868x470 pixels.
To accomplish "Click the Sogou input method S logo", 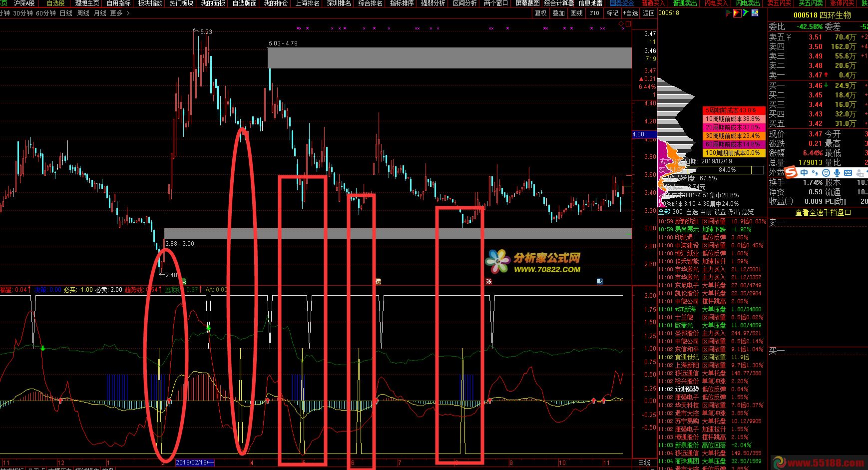I will tap(791, 173).
